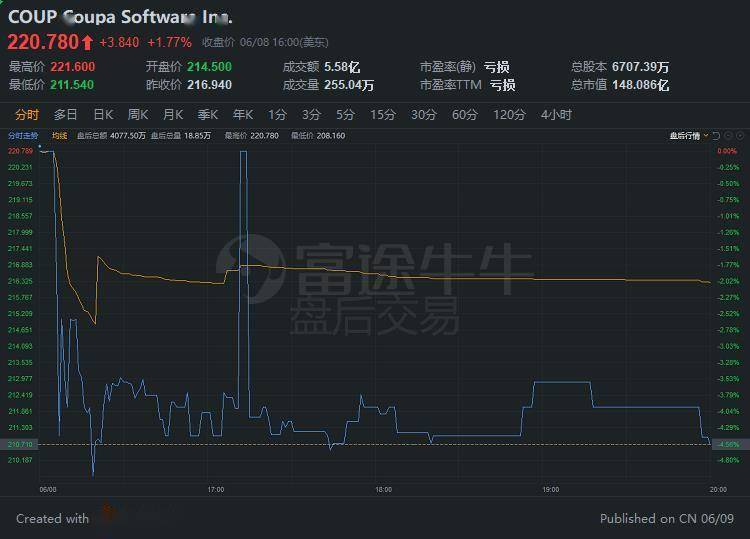
Task: Click the 昨收价 value 216.940
Action: click(x=210, y=85)
